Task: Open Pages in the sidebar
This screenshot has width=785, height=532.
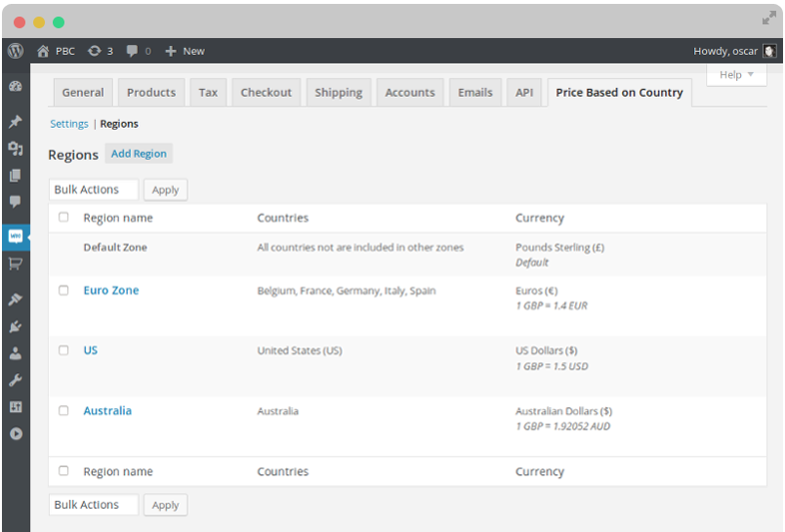Action: tap(15, 176)
